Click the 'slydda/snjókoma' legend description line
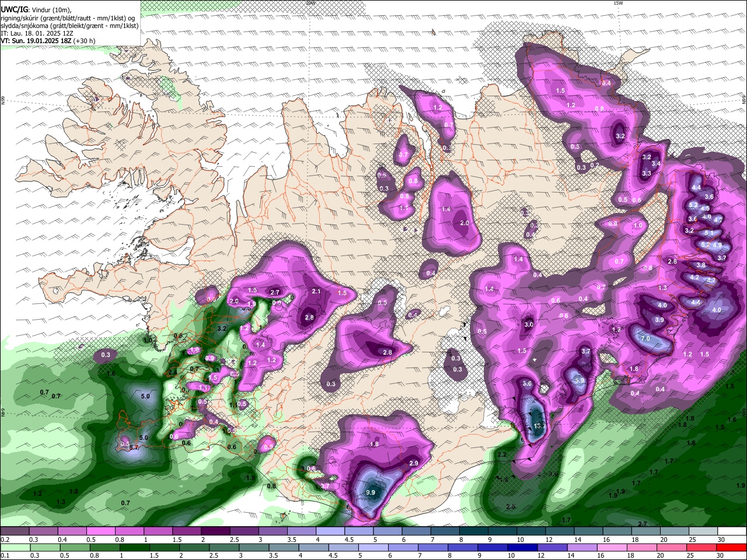The height and width of the screenshot is (560, 747). (69, 26)
